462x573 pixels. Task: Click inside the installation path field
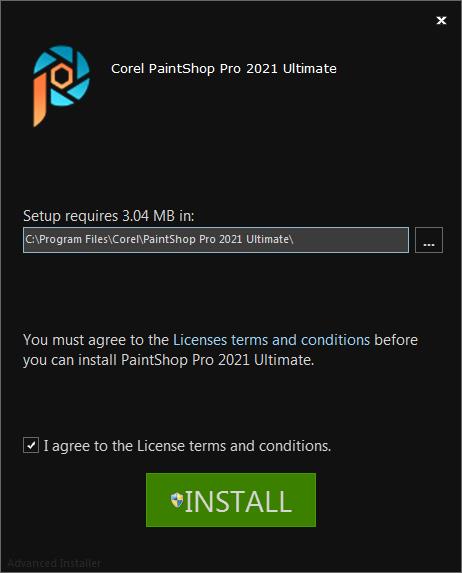[216, 240]
